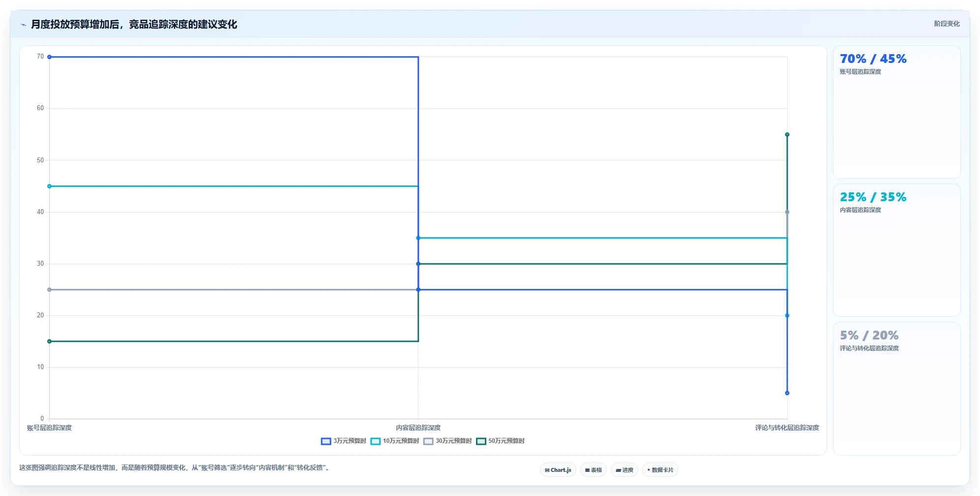Screen dimensions: 980x496
Task: Click the green data point at 30 on 内容层追踪深度
Action: (418, 264)
